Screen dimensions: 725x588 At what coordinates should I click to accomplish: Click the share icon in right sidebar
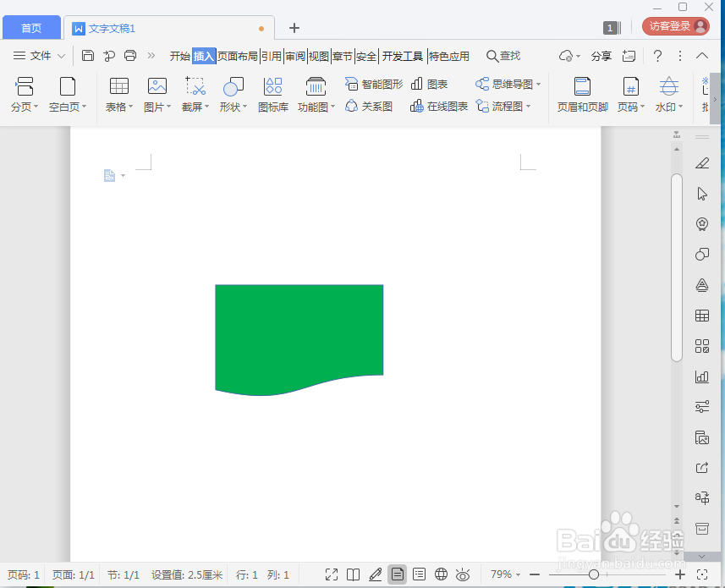(x=702, y=468)
